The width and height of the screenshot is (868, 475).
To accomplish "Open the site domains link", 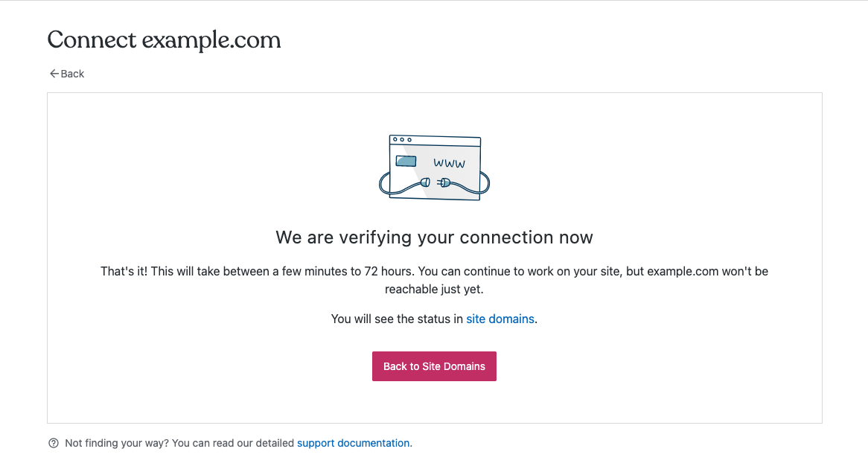I will 500,319.
